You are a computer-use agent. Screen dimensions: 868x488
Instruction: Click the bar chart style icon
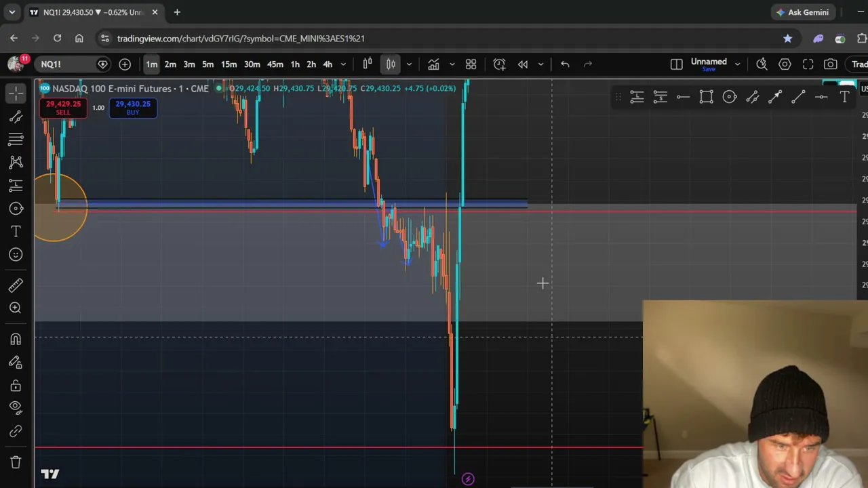368,64
